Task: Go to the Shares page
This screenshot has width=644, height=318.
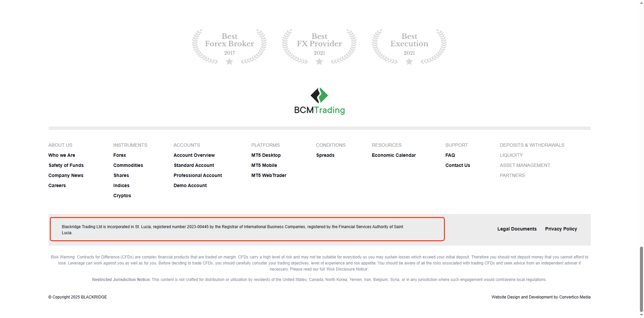Action: (x=121, y=175)
